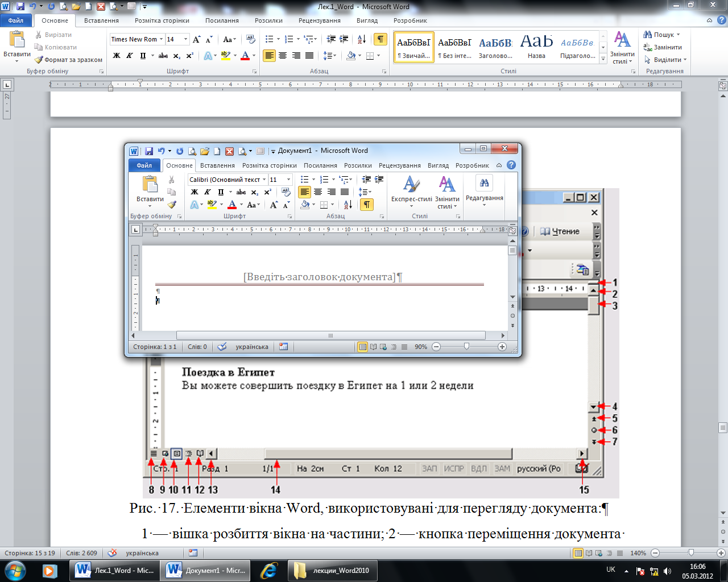Click Word Help question mark in Документ1 window
Viewport: 728px width, 582px height.
[511, 165]
